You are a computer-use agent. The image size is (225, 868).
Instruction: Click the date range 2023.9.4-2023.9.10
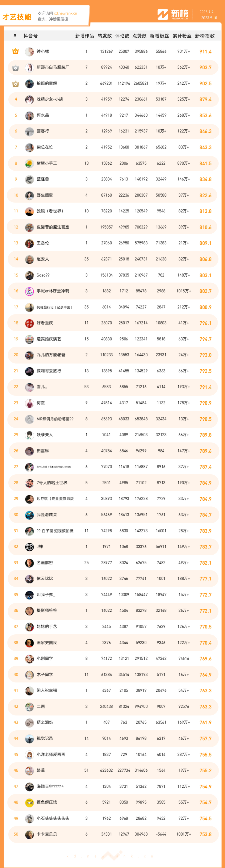pyautogui.click(x=208, y=14)
